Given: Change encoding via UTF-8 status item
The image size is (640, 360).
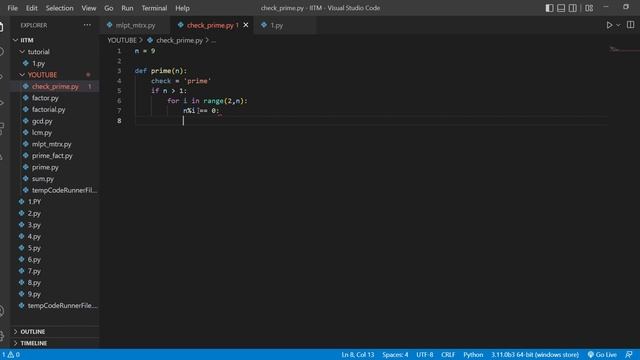Looking at the screenshot, I should [x=424, y=355].
